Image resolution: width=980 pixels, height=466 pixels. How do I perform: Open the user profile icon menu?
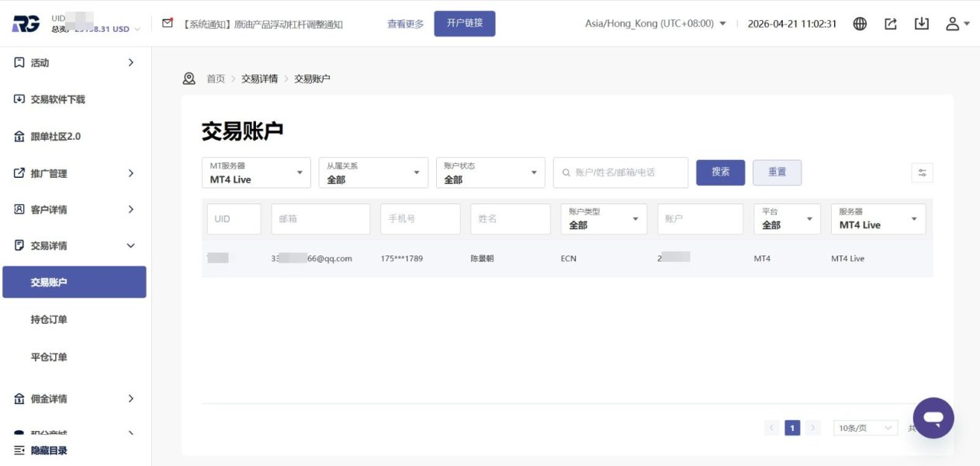tap(957, 23)
